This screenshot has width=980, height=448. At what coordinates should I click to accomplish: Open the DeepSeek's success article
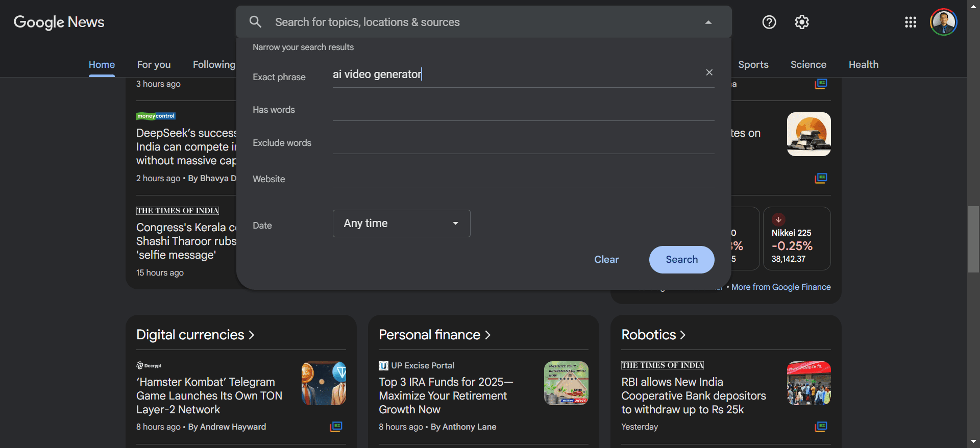tap(186, 146)
